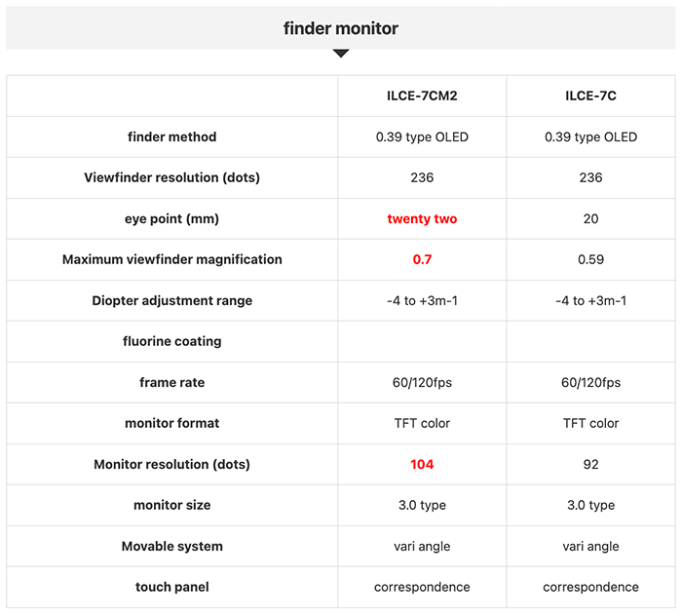Image resolution: width=682 pixels, height=616 pixels.
Task: Select the ILCE-7CM2 column header
Action: tap(422, 96)
